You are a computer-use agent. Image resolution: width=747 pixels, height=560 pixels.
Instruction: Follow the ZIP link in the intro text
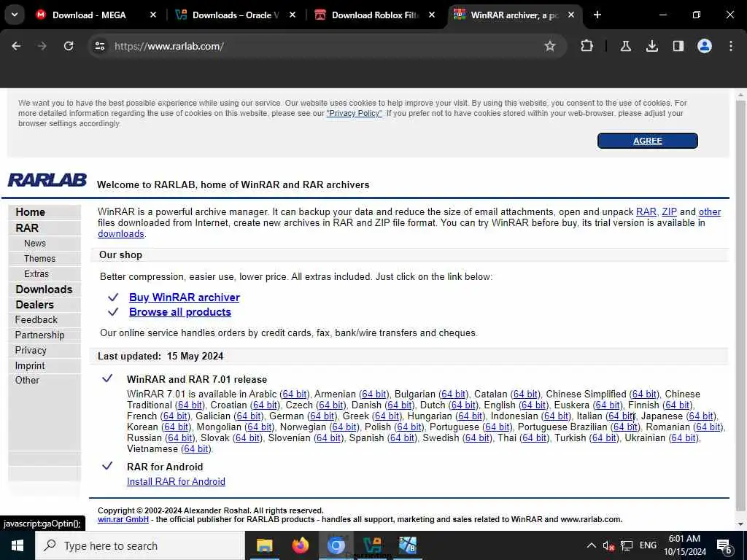coord(670,212)
